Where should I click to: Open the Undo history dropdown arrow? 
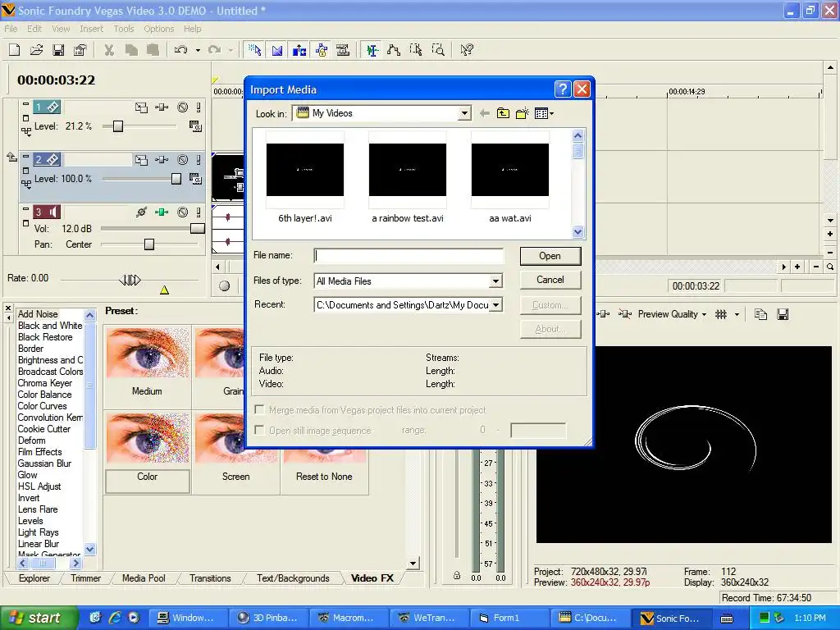tap(198, 50)
